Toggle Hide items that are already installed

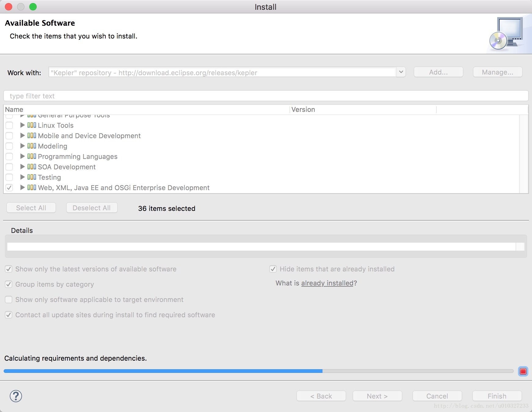273,269
